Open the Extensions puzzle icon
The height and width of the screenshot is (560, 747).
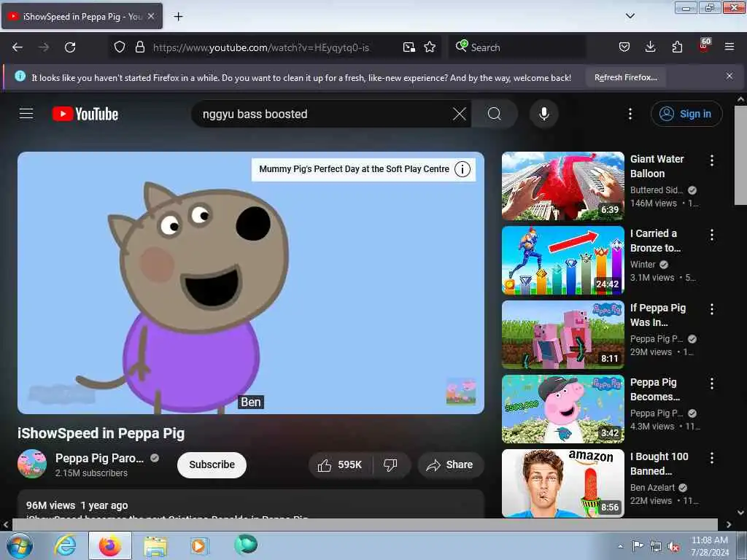pos(677,47)
